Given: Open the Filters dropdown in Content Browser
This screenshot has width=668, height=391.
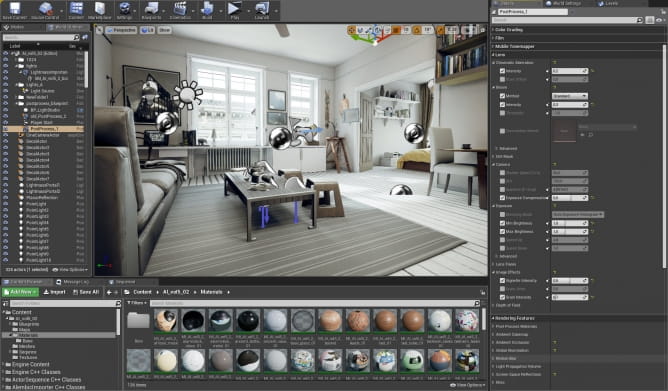Looking at the screenshot, I should coord(137,303).
